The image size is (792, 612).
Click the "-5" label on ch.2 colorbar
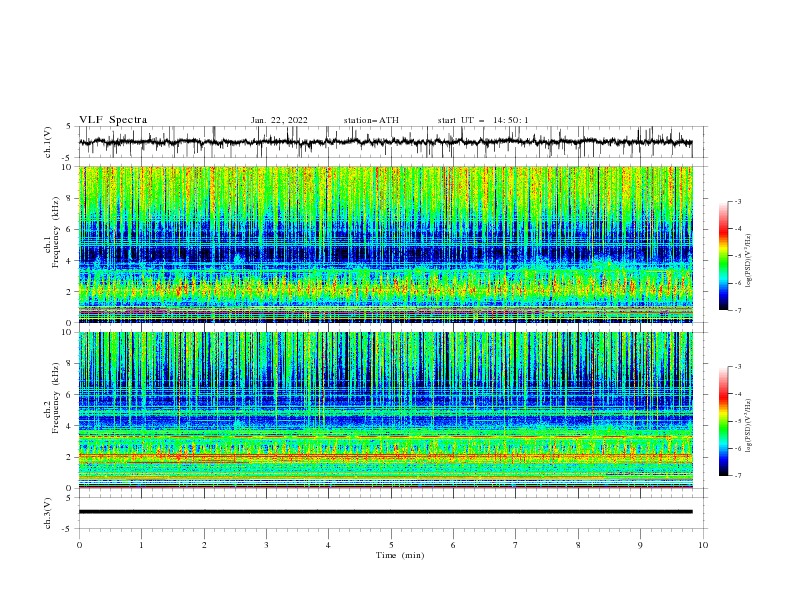click(x=737, y=421)
